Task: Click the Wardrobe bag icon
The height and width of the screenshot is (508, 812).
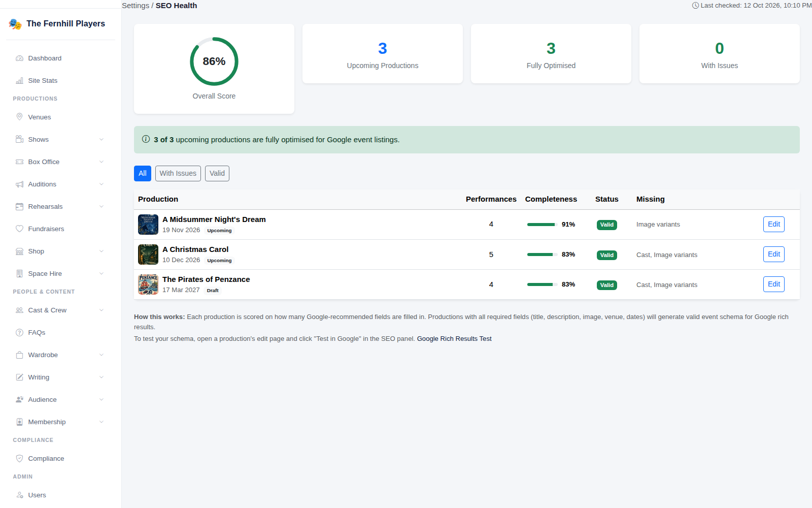Action: click(19, 355)
